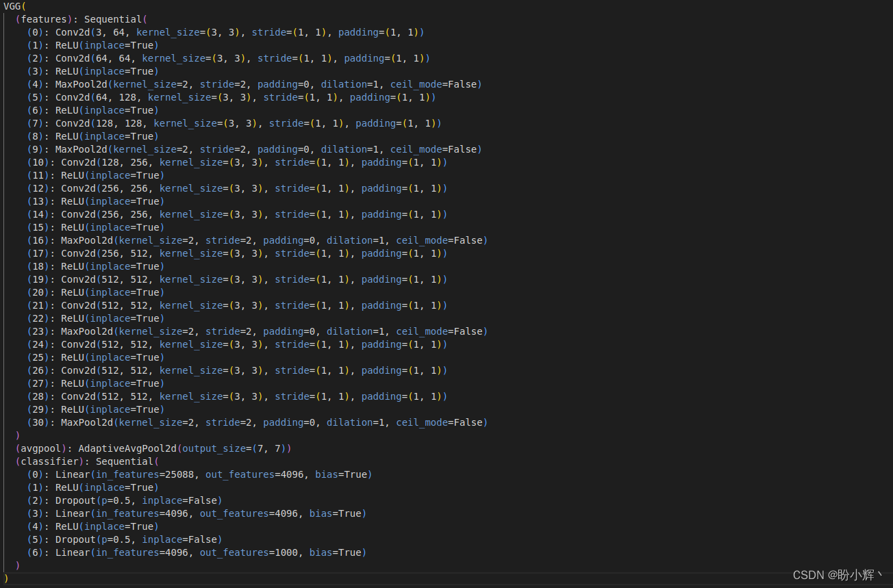
Task: Click the "(11): ReLU(inplace=True)" line
Action: (x=96, y=175)
